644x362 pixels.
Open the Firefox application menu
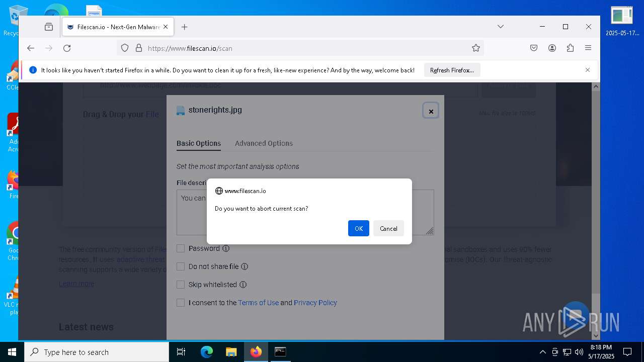588,48
